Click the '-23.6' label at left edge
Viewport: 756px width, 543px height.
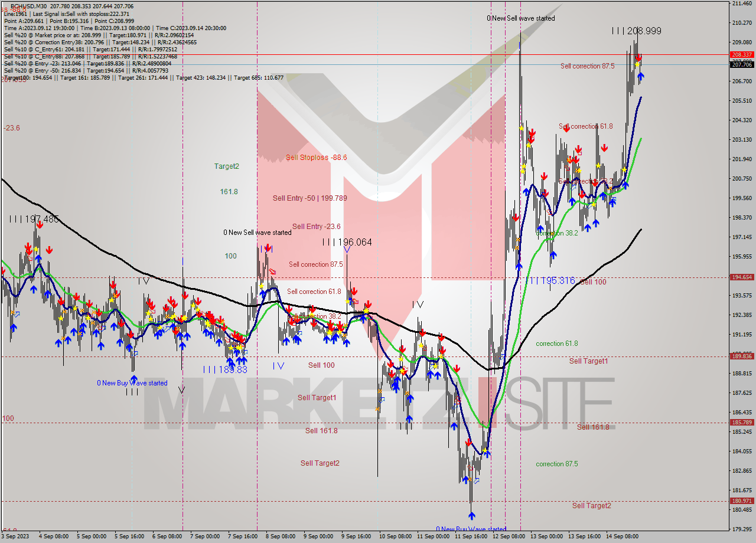pos(12,127)
